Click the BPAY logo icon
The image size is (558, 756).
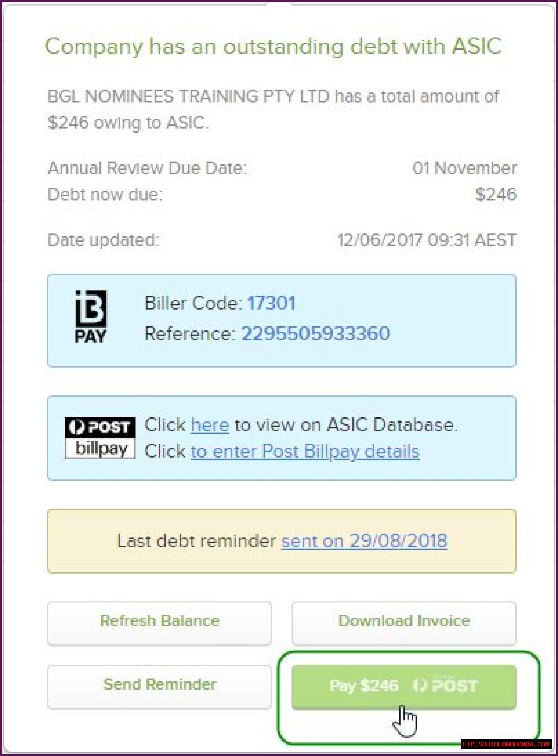pos(91,317)
